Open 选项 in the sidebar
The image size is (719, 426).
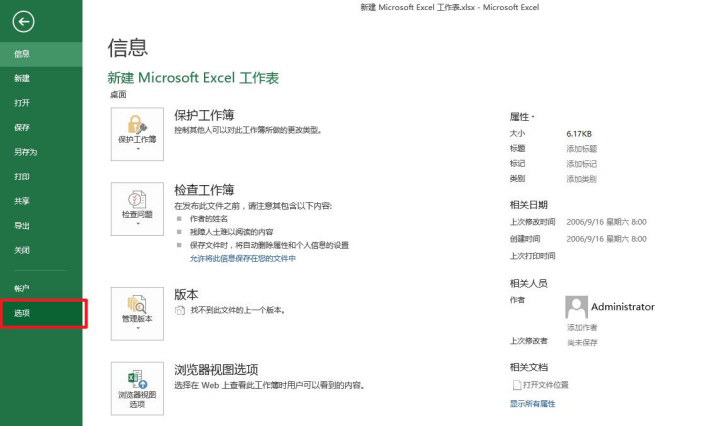41,313
